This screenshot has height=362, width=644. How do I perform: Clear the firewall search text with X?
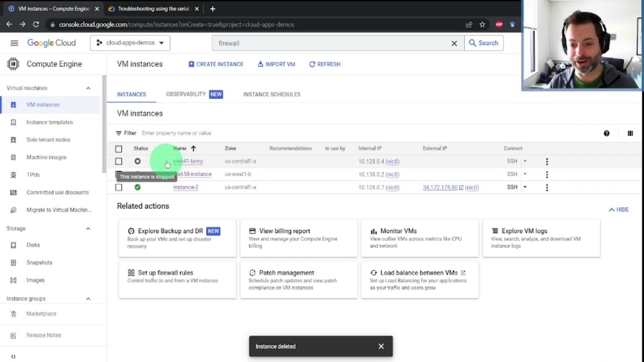click(454, 43)
